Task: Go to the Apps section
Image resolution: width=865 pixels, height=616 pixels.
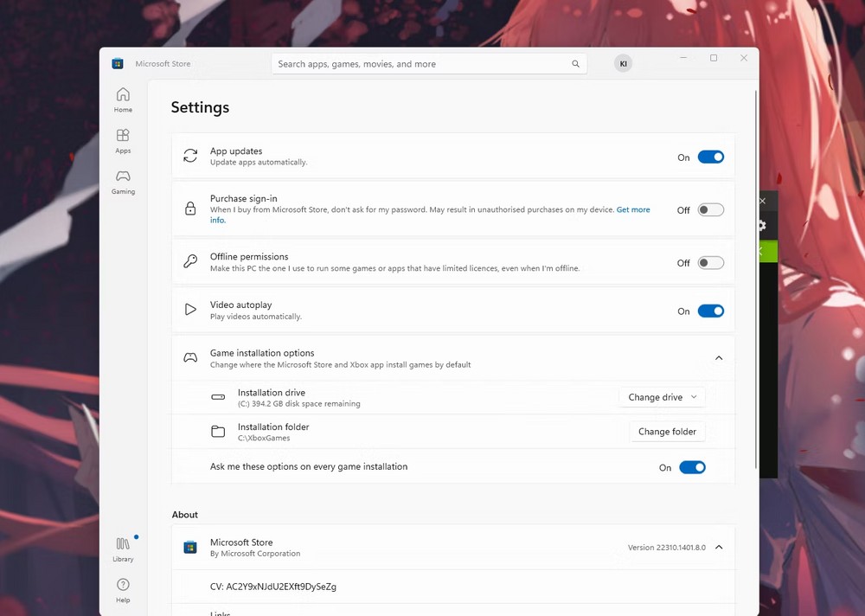Action: coord(123,141)
